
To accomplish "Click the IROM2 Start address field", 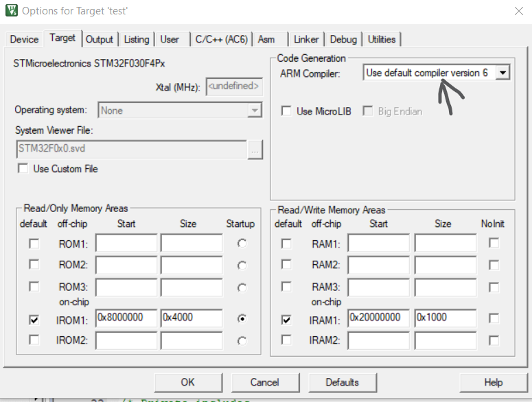I will [x=126, y=340].
